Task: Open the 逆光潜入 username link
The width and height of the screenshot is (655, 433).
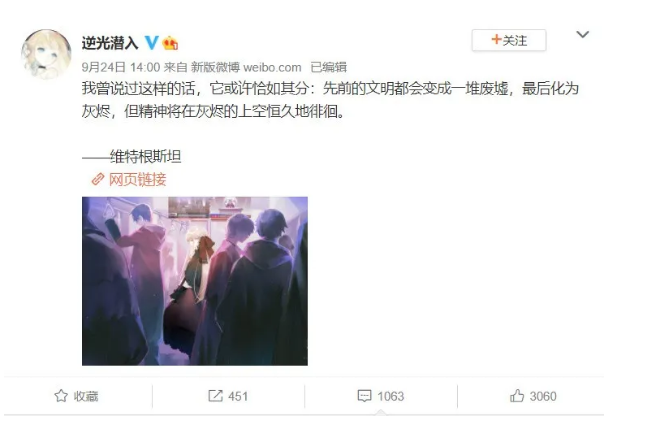Action: pos(110,43)
